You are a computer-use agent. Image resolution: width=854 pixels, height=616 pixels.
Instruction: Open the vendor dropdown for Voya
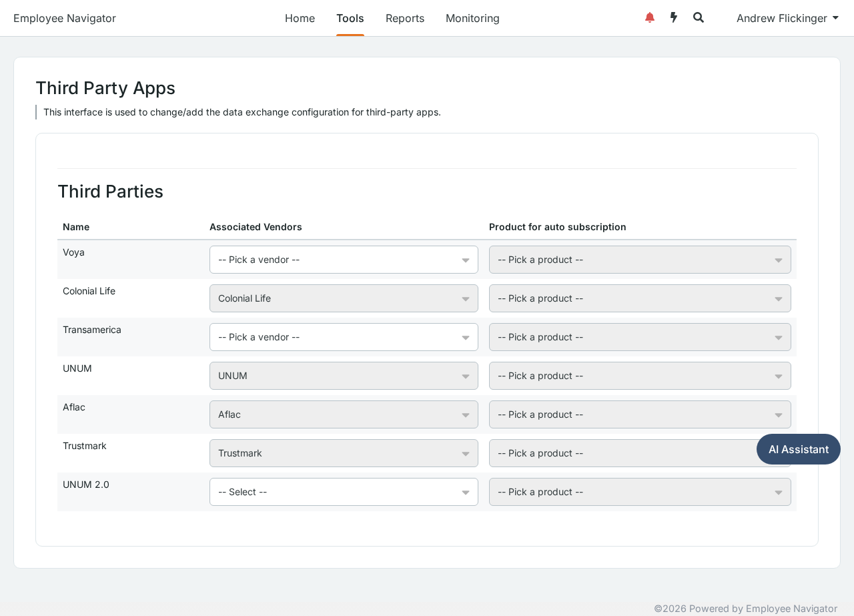[x=344, y=260]
